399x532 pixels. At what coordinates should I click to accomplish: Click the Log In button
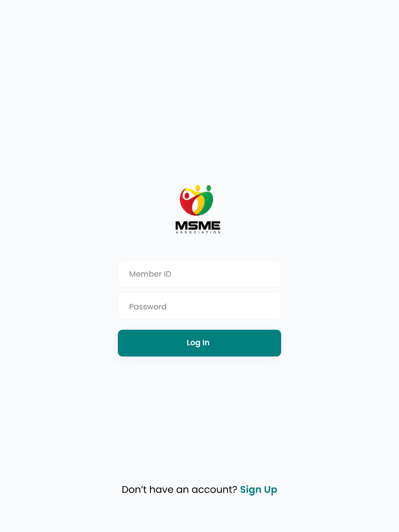tap(199, 343)
